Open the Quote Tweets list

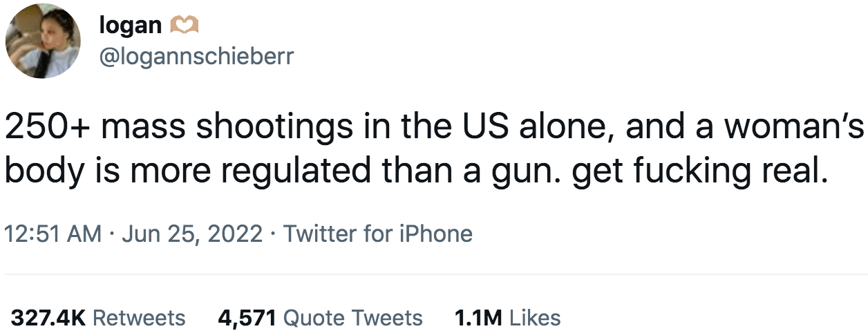(x=353, y=317)
